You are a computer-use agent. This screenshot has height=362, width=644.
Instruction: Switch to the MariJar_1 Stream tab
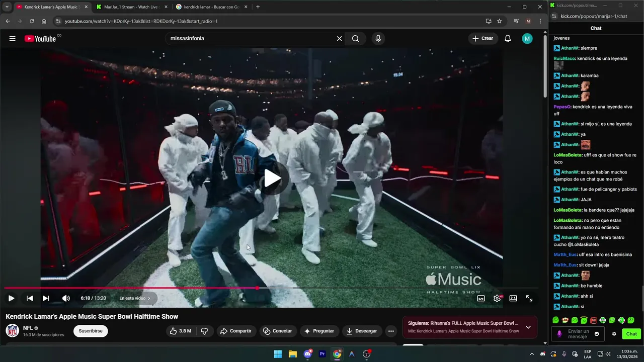click(132, 7)
